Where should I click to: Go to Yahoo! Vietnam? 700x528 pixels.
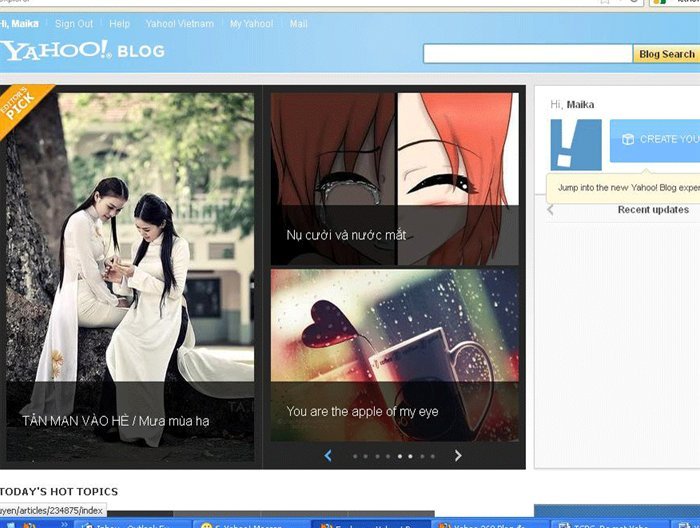point(179,24)
